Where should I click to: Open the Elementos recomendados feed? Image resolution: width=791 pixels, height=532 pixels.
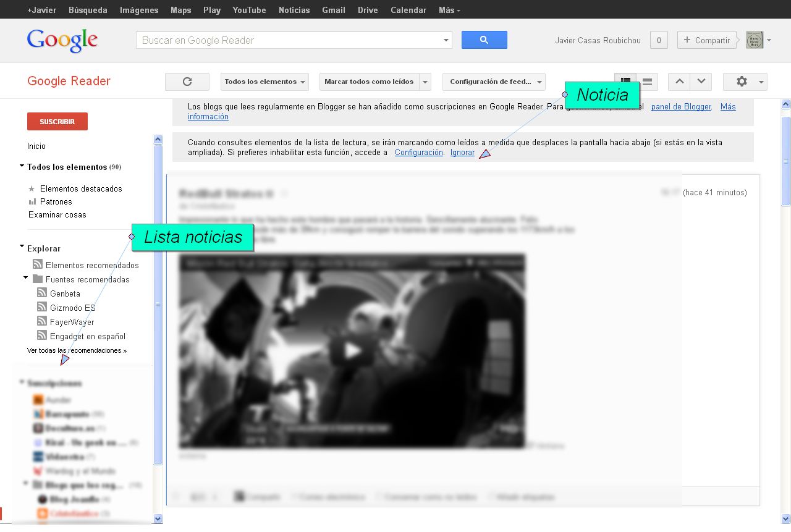click(92, 265)
